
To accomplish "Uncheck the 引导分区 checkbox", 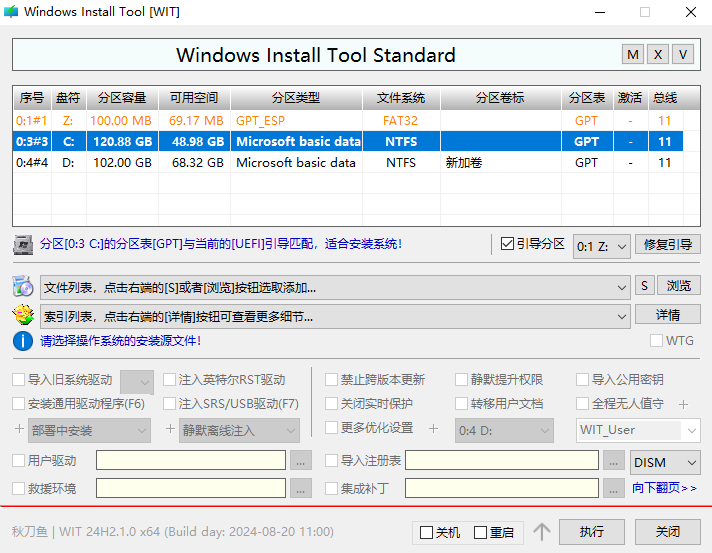I will click(x=507, y=244).
